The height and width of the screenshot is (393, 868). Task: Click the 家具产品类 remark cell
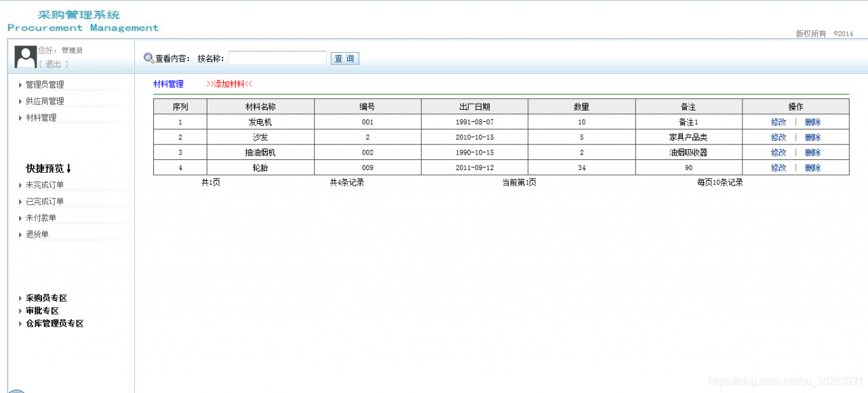coord(689,137)
